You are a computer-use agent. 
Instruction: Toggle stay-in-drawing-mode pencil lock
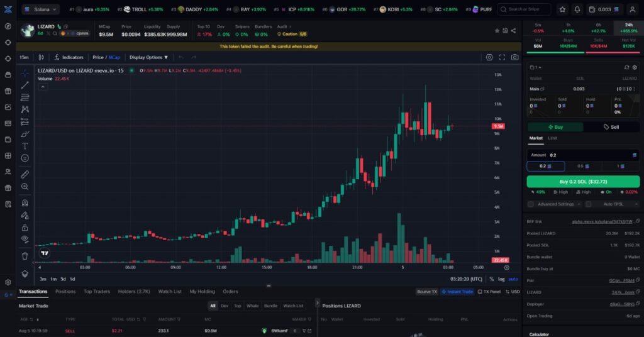click(25, 215)
